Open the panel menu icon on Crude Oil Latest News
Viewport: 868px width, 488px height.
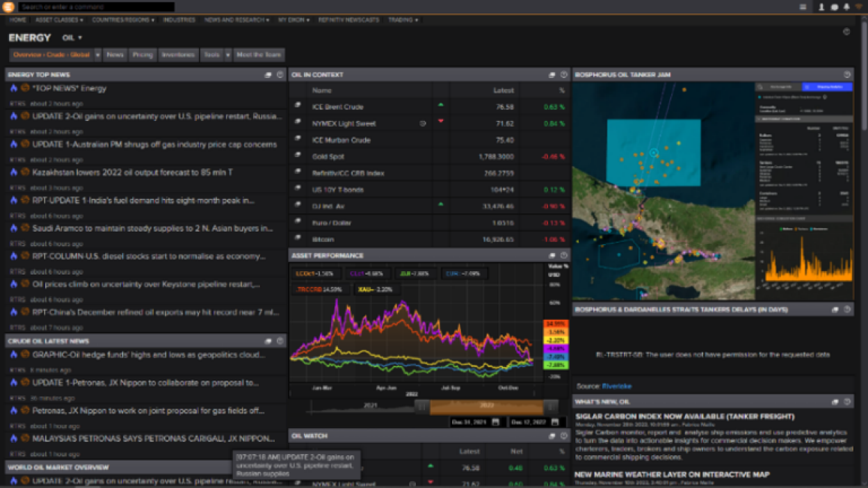click(x=281, y=341)
